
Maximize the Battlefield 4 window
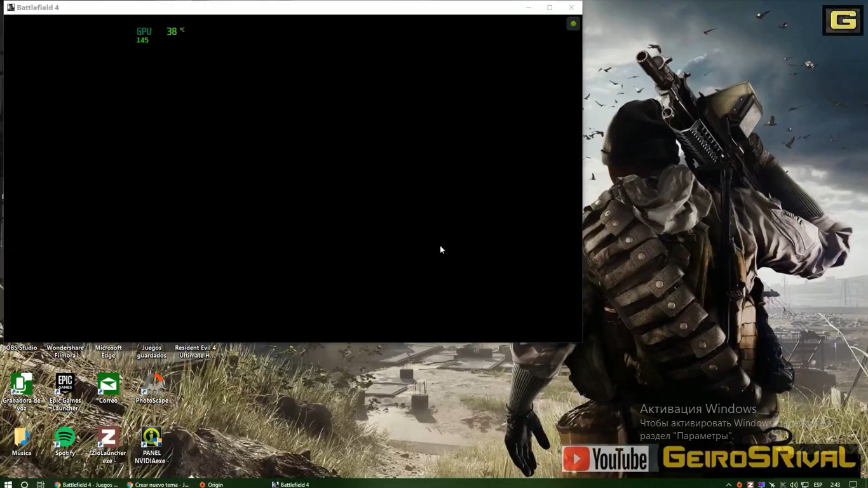[x=550, y=8]
